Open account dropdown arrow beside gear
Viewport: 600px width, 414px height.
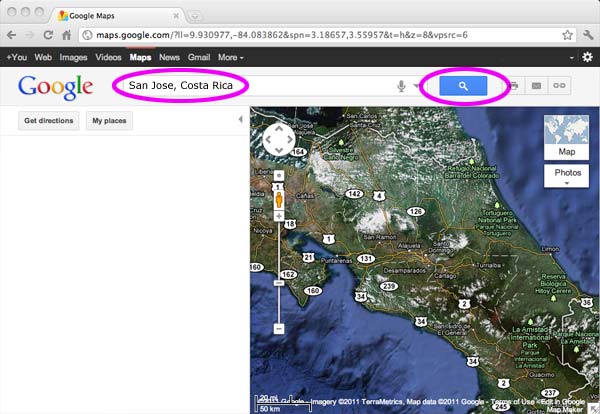coord(572,58)
